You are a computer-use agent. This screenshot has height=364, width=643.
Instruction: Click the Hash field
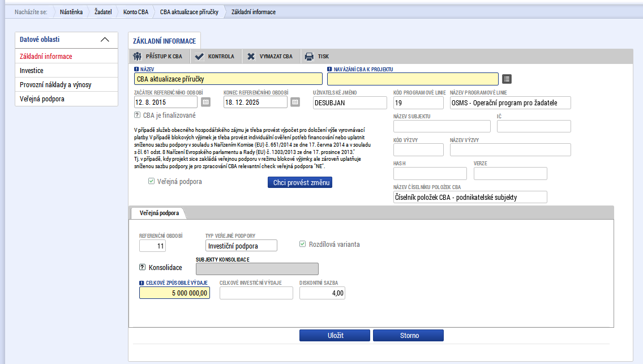pyautogui.click(x=430, y=173)
